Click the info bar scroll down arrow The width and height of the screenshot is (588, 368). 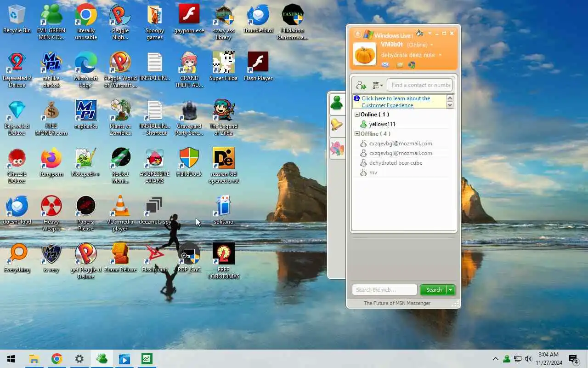(x=450, y=105)
